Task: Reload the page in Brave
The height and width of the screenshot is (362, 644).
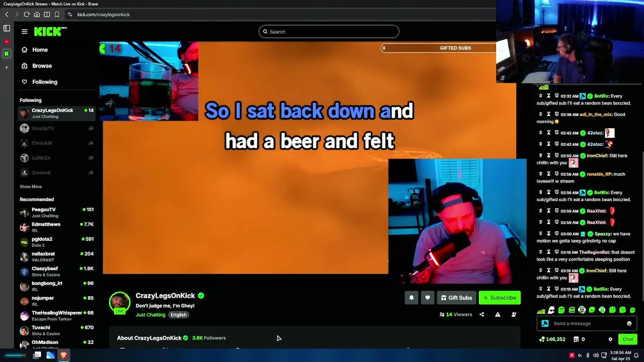Action: click(27, 15)
